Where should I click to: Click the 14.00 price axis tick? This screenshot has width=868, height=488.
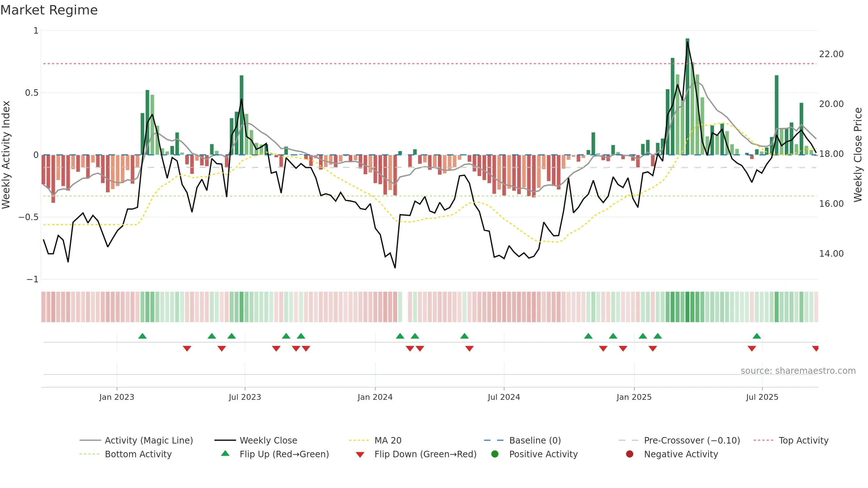831,253
